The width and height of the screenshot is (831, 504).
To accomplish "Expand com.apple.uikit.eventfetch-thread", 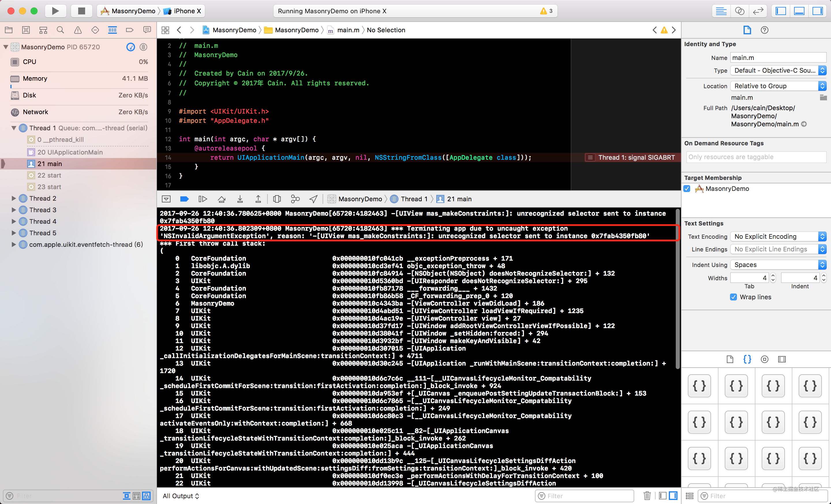I will pos(14,244).
